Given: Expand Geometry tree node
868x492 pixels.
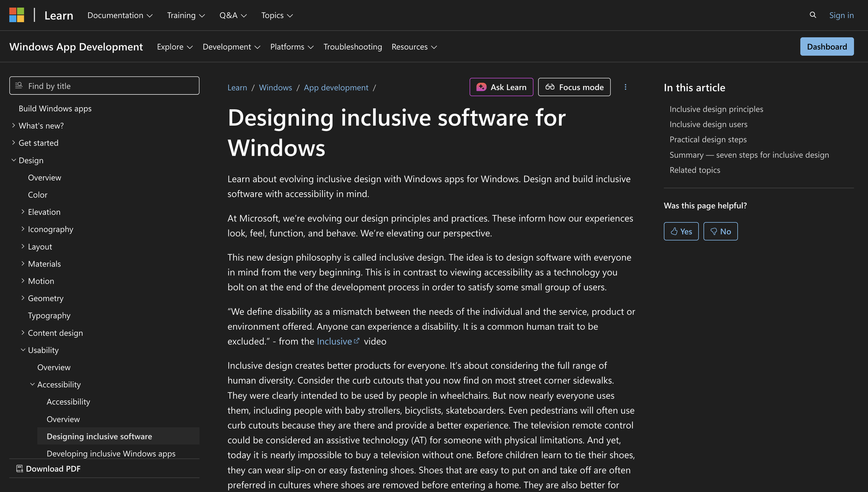Looking at the screenshot, I should coord(23,298).
